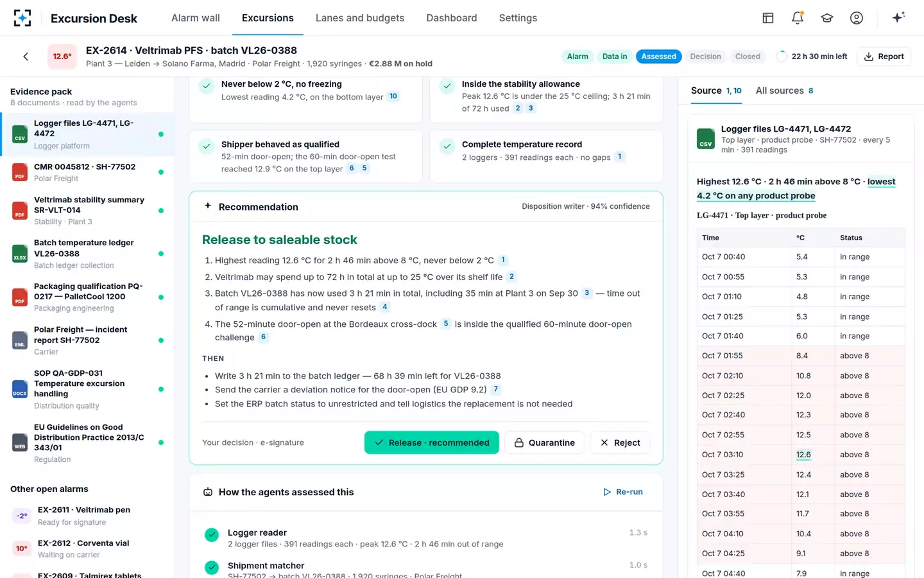Click the CSV icon for Logger files LG-4471

click(20, 134)
